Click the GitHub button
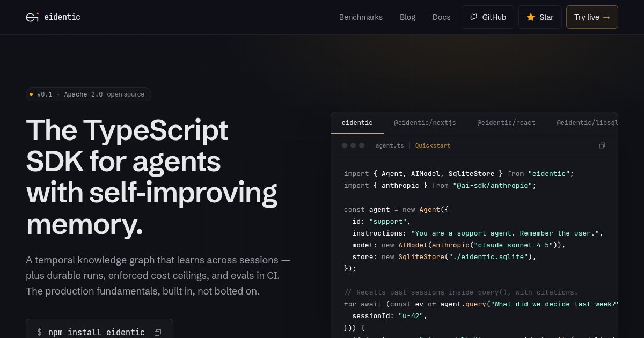The image size is (644, 338). (487, 17)
